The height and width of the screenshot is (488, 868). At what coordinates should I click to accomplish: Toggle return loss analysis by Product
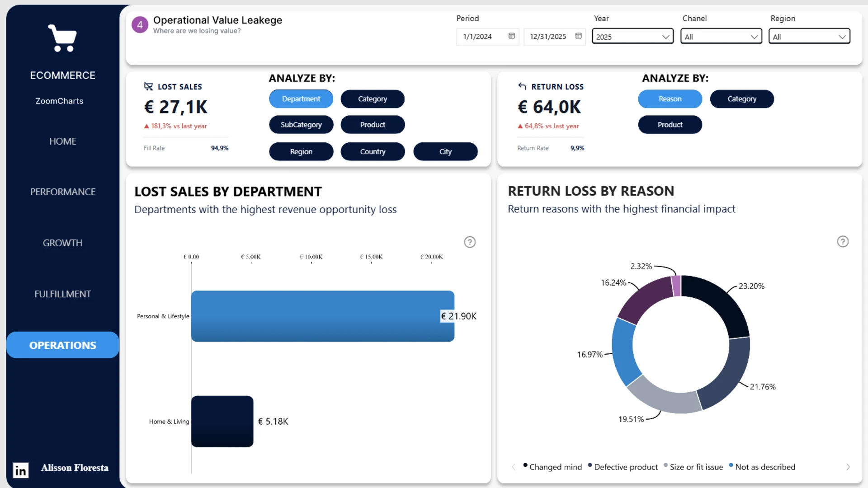pos(670,125)
